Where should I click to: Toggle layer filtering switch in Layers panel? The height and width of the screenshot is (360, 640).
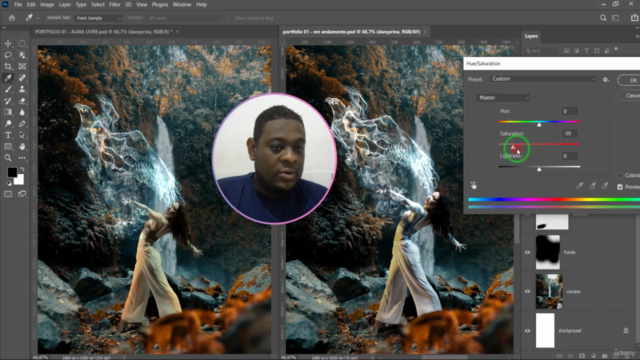[616, 49]
